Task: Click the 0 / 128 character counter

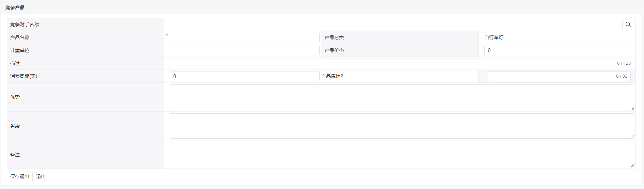Action: (624, 63)
